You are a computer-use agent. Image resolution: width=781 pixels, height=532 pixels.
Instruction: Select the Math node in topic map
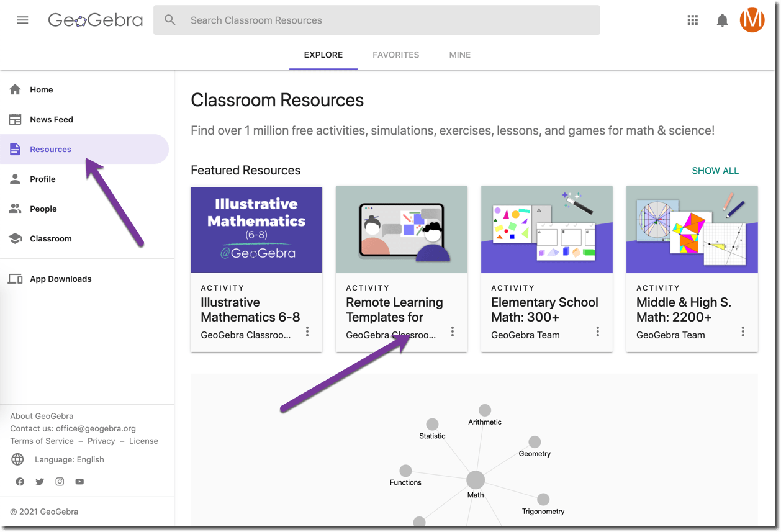(x=476, y=480)
